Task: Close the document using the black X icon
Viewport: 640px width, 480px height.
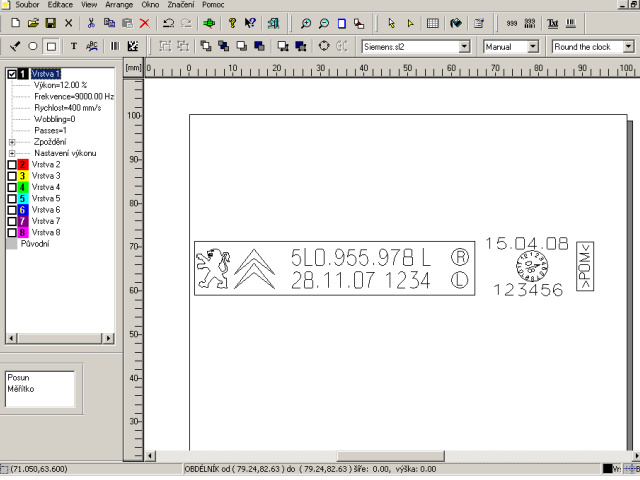Action: click(69, 23)
